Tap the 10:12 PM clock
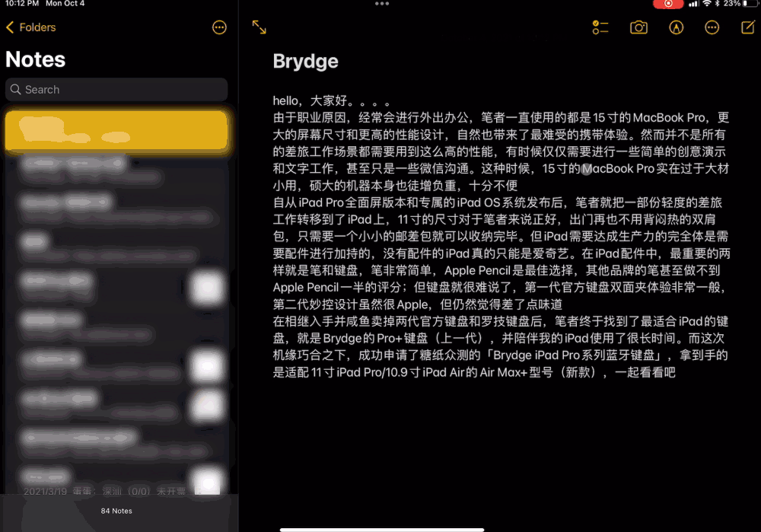The image size is (761, 532). pos(22,4)
